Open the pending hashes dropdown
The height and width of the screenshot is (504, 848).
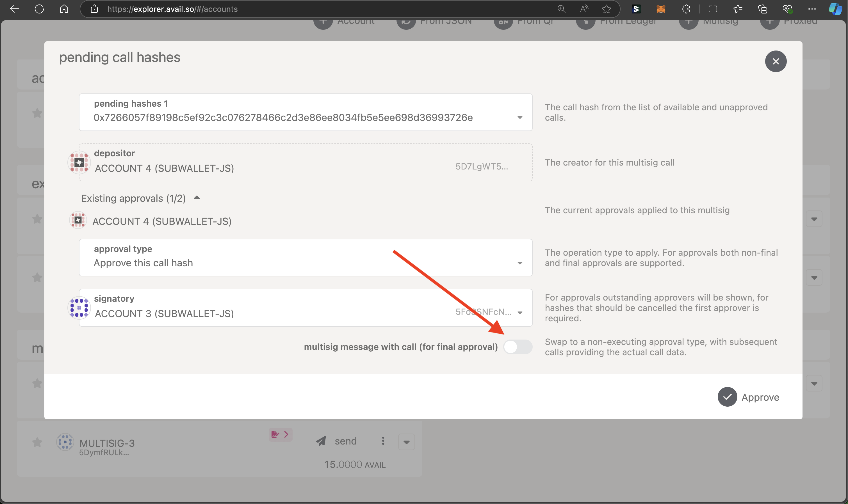click(x=519, y=118)
